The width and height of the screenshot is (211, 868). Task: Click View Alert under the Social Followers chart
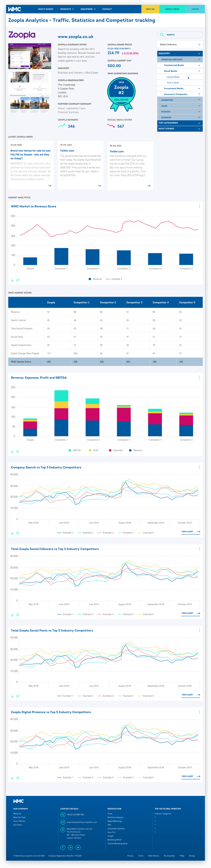(191, 613)
